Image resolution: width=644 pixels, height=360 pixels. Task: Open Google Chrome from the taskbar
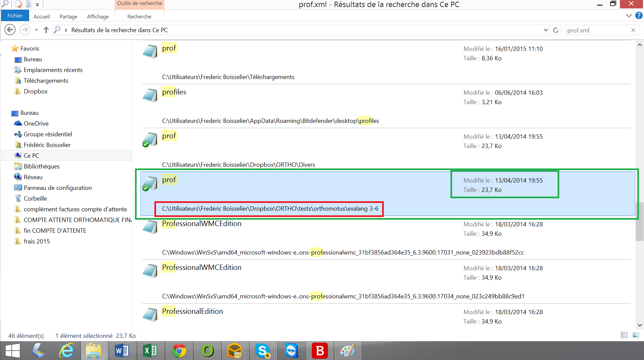179,351
